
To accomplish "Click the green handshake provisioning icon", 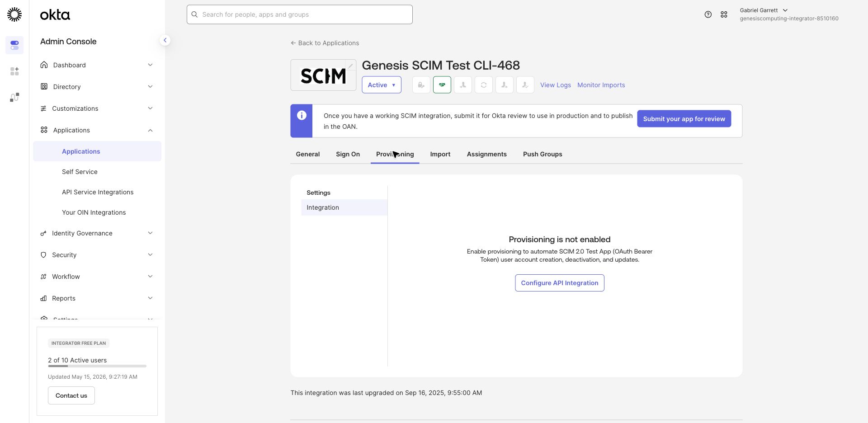I will 442,85.
